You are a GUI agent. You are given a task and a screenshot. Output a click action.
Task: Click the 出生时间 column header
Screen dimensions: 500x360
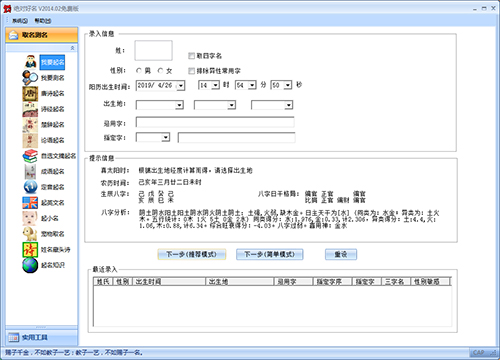click(169, 282)
